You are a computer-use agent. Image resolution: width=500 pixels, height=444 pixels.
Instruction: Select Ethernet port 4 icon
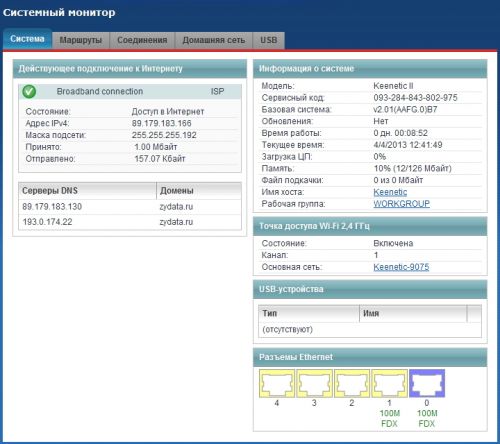[x=277, y=383]
